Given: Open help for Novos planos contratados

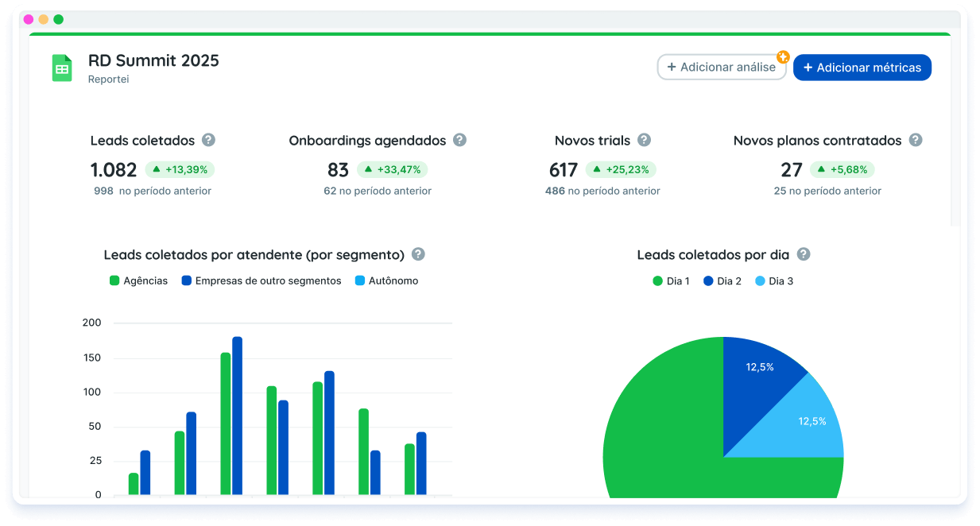Looking at the screenshot, I should 916,140.
